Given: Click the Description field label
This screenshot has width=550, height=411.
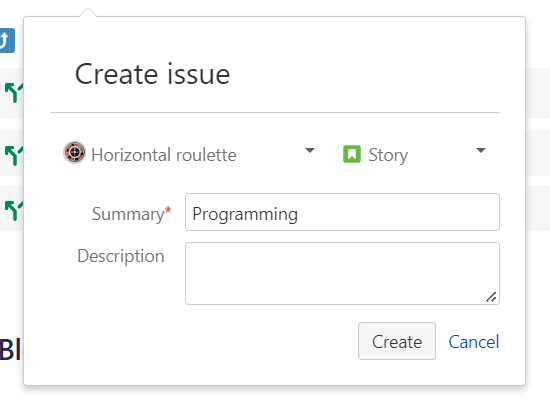Looking at the screenshot, I should pyautogui.click(x=121, y=256).
